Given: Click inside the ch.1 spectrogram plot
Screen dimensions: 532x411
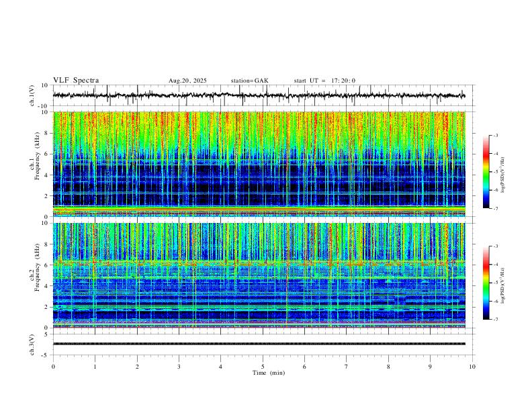Looking at the screenshot, I should [259, 164].
